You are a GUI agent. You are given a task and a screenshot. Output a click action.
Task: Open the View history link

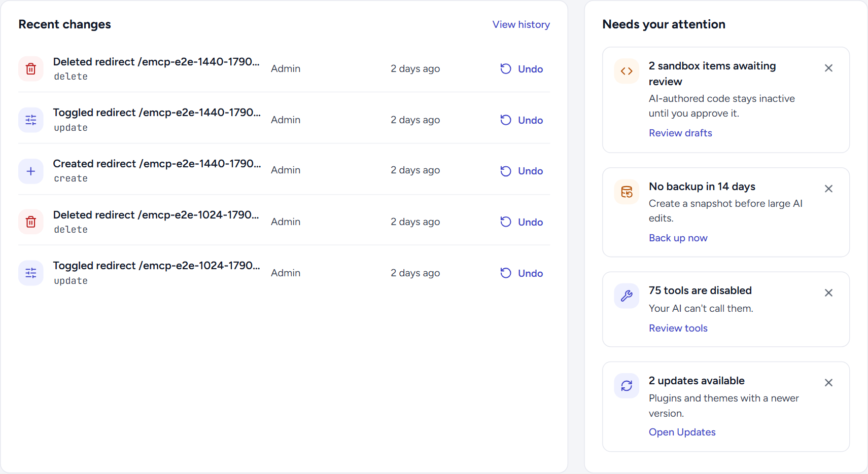(x=521, y=24)
